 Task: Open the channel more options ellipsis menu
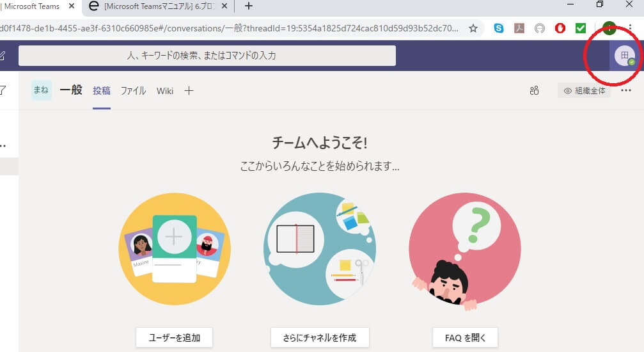coord(626,91)
